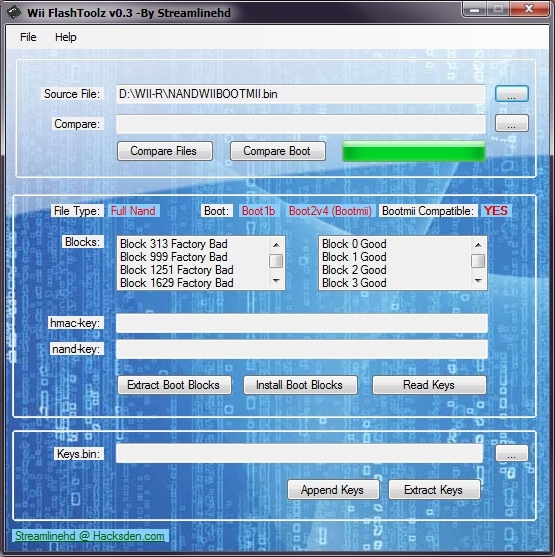Click the Read Keys button
The width and height of the screenshot is (555, 557).
[x=429, y=385]
